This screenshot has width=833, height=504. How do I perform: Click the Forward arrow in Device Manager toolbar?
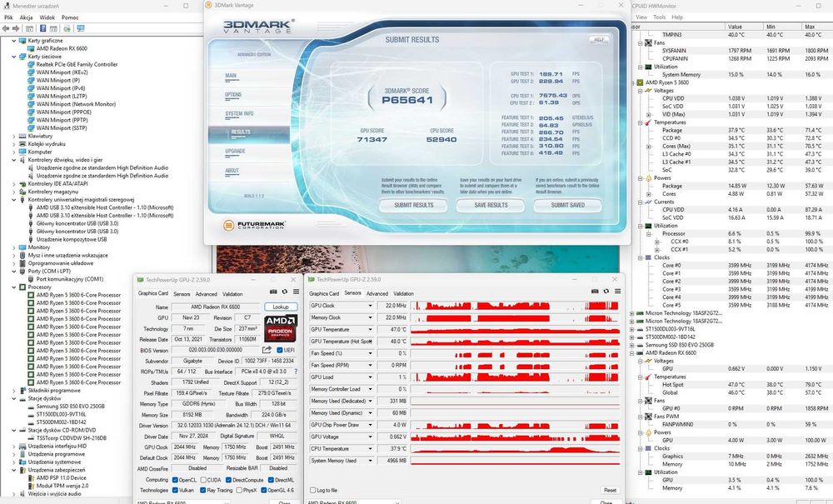coord(15,28)
